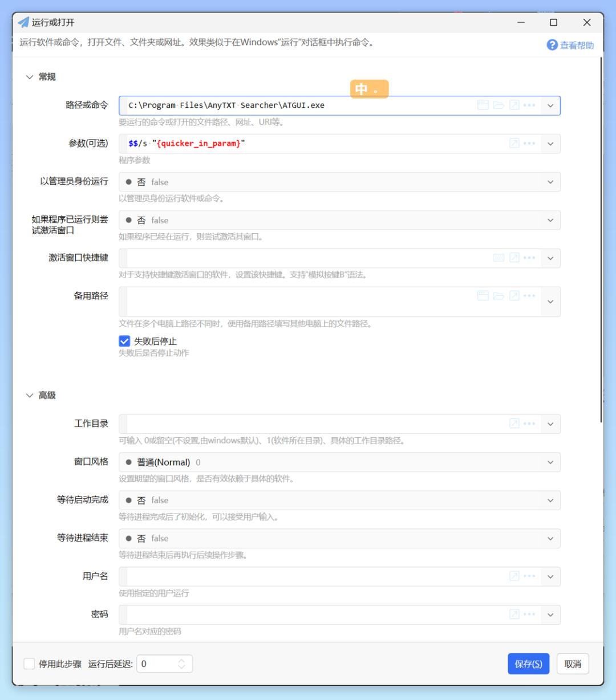Click the folder browse icon in 路径或命令 field
The width and height of the screenshot is (616, 700).
coord(499,105)
